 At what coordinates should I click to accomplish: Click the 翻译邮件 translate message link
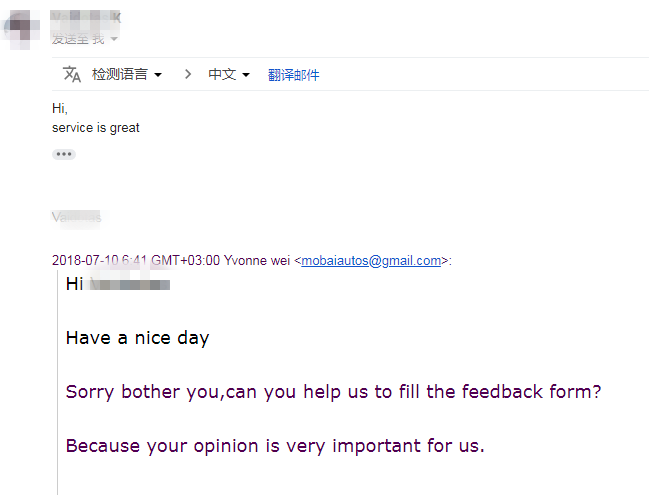pos(293,75)
